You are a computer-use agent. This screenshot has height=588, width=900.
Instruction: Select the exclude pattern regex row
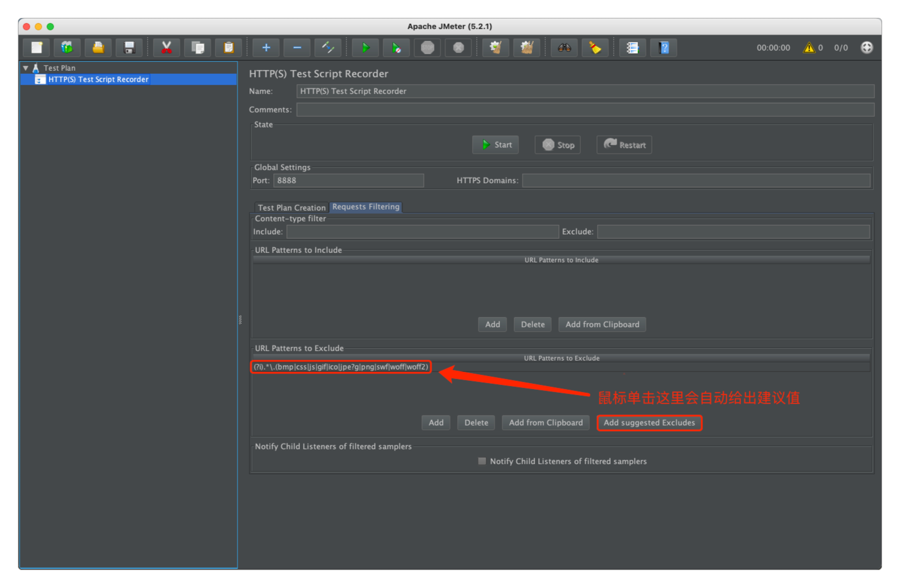click(561, 367)
